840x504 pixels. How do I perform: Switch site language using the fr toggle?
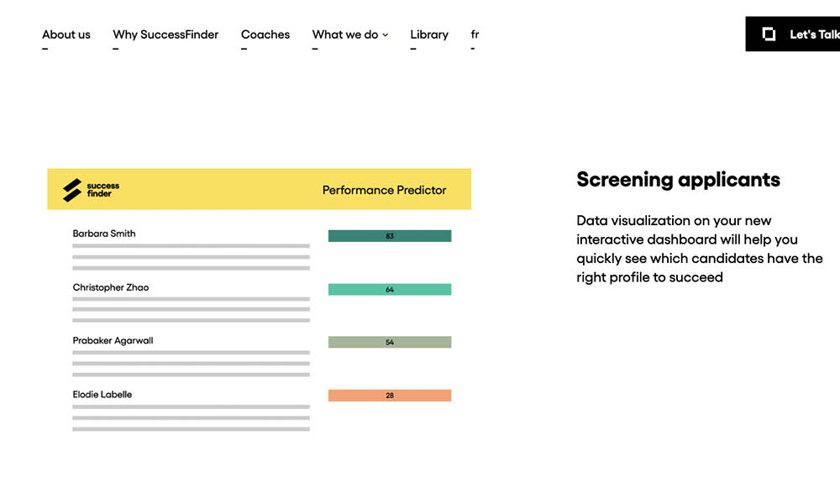(x=475, y=34)
